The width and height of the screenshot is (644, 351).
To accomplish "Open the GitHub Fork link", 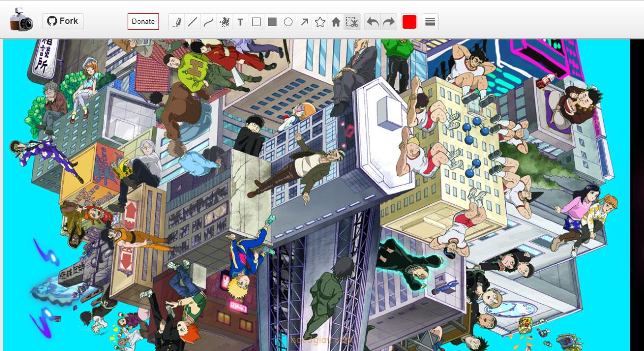I will pos(63,21).
